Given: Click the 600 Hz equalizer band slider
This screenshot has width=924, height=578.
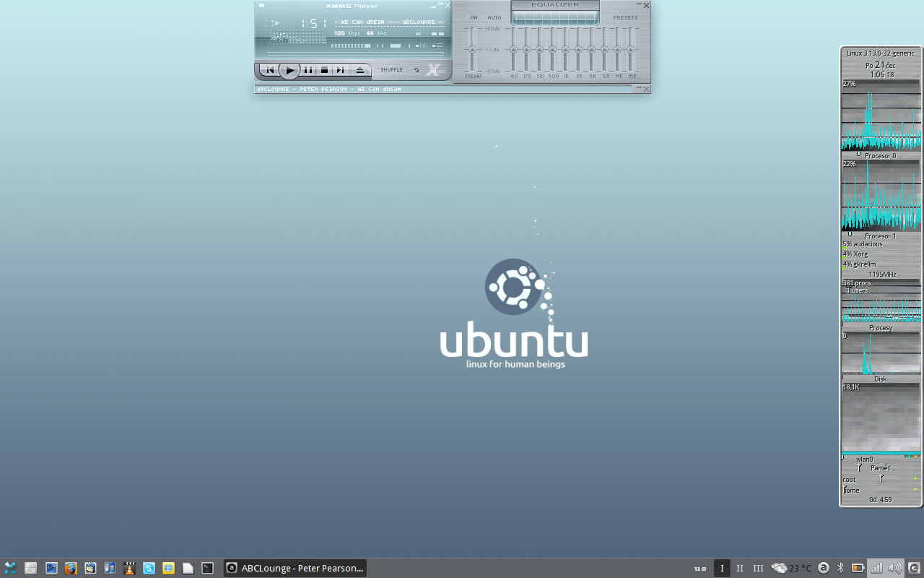Looking at the screenshot, I should coord(552,49).
